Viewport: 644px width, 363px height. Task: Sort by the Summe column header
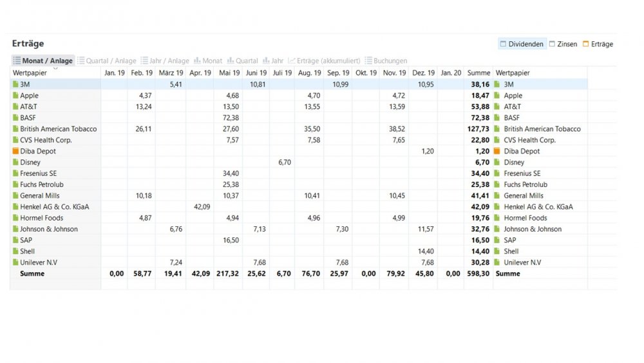point(478,73)
